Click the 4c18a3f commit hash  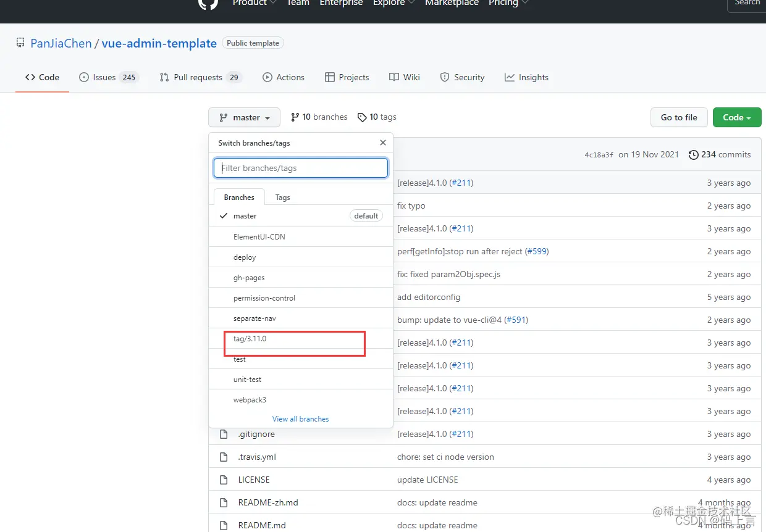point(599,155)
